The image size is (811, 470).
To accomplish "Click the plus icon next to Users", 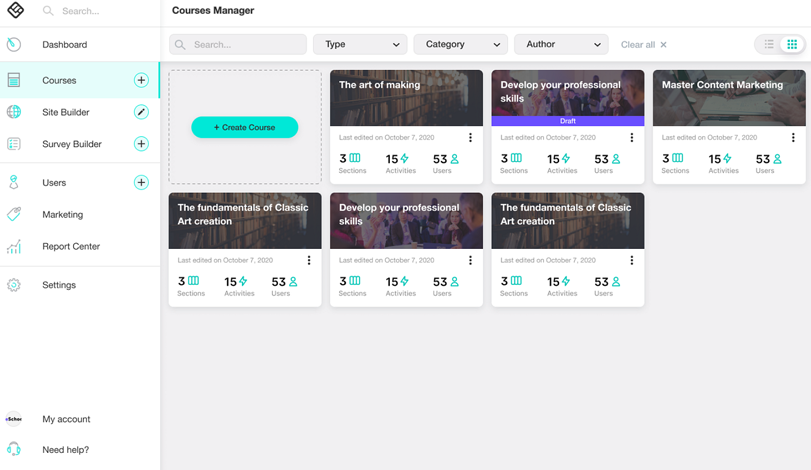I will pyautogui.click(x=141, y=183).
